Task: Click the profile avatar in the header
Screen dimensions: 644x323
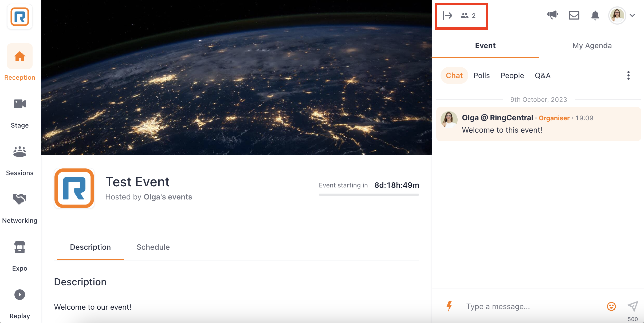Action: [x=617, y=15]
